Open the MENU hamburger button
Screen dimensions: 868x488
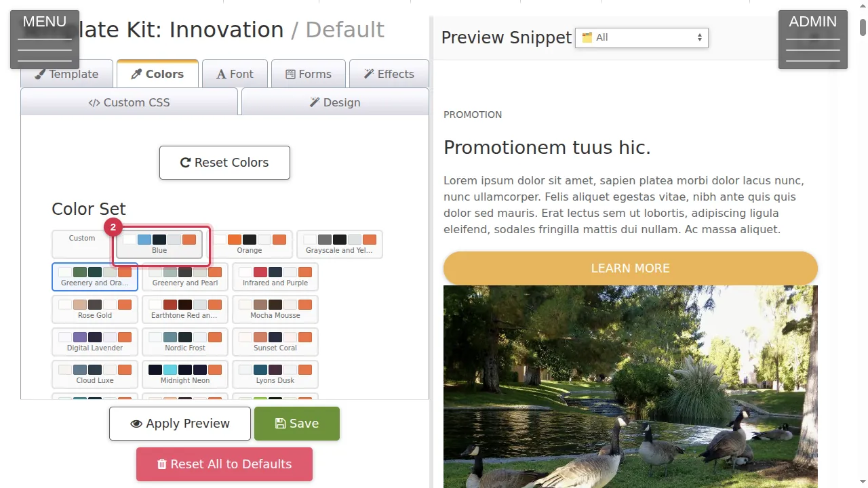coord(45,39)
